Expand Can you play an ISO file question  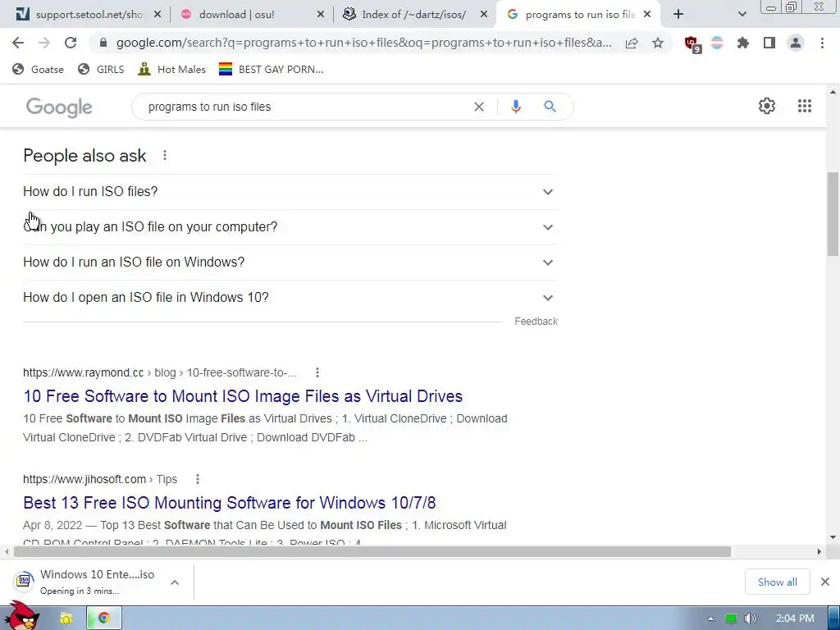(290, 227)
